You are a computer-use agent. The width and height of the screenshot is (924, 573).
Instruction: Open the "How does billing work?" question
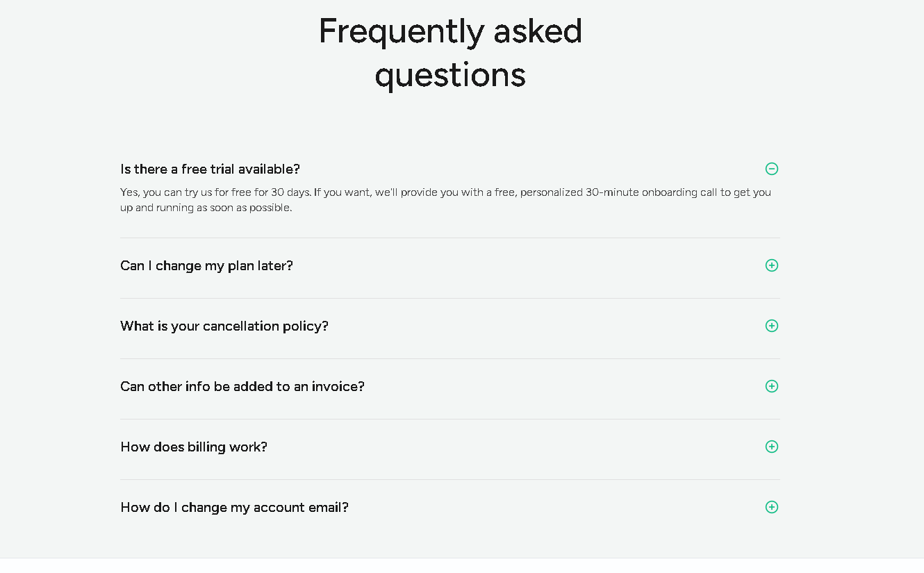[x=194, y=447]
